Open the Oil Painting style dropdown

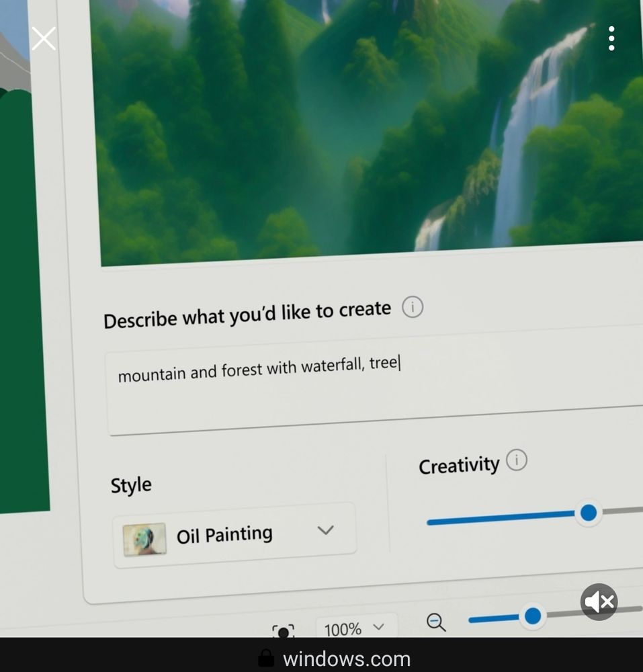pyautogui.click(x=234, y=536)
